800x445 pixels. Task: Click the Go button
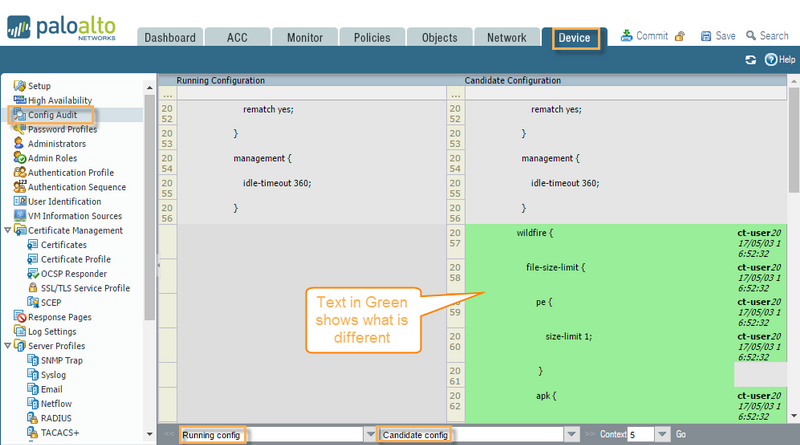pos(681,434)
